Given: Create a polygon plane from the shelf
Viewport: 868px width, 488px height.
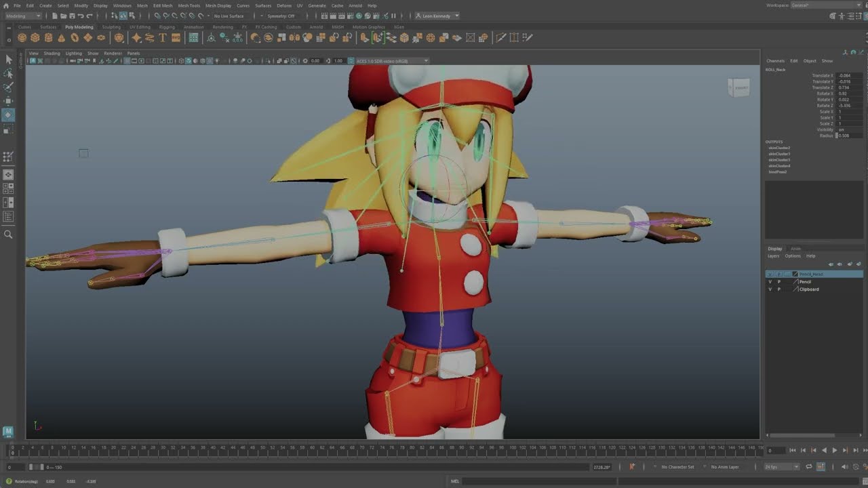Looking at the screenshot, I should (x=87, y=38).
